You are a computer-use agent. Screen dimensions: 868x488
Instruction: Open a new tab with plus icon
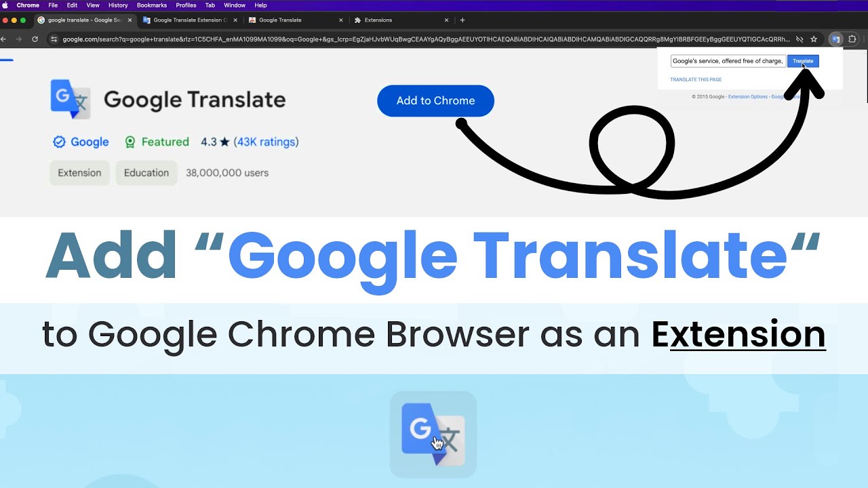click(x=462, y=20)
